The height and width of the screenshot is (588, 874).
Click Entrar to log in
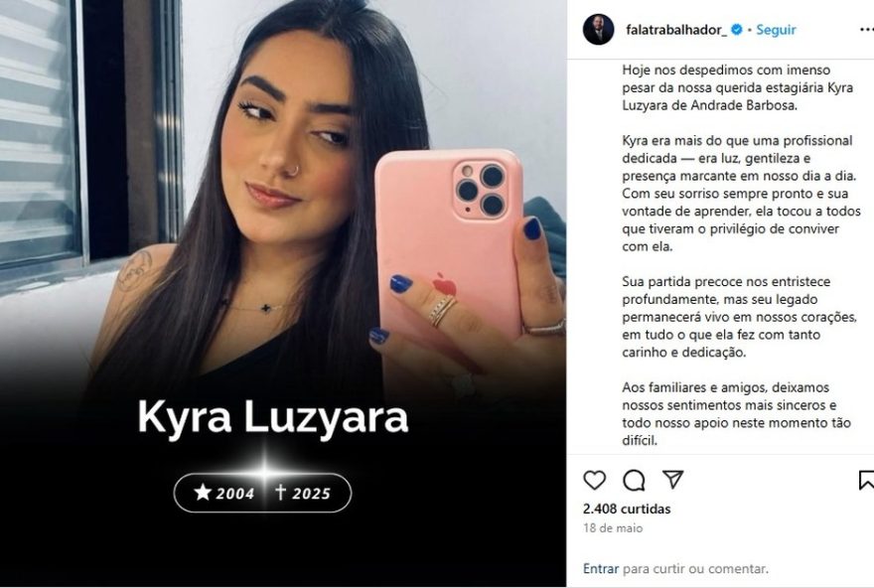coord(600,568)
